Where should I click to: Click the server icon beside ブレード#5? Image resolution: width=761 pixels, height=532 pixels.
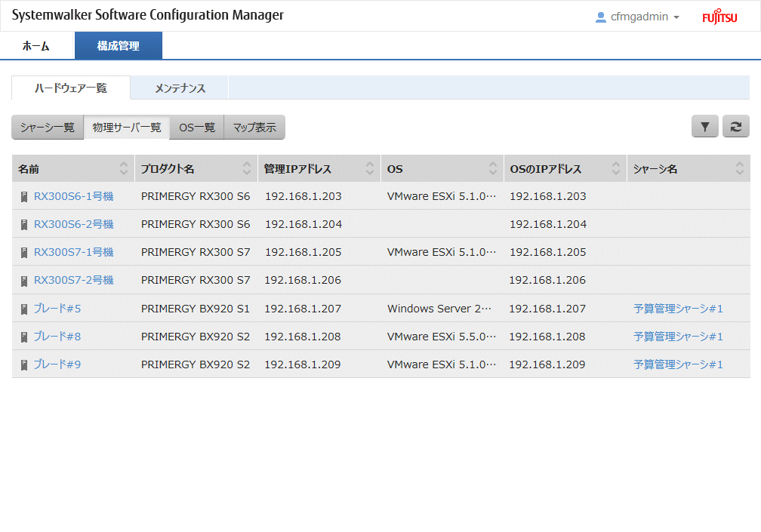(x=24, y=309)
